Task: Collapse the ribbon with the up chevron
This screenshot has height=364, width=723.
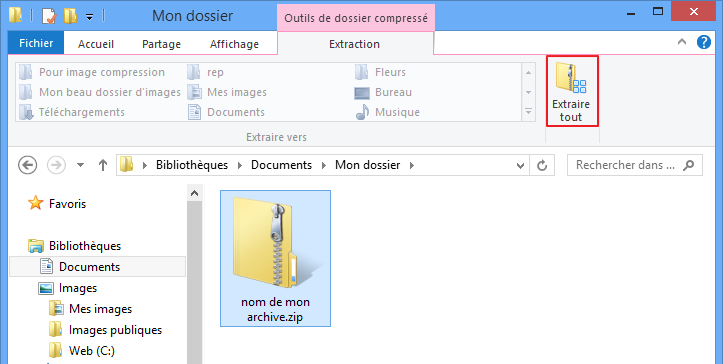Action: point(682,42)
